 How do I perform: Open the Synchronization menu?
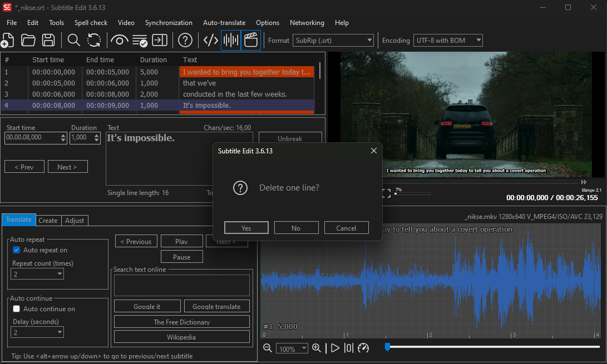169,23
